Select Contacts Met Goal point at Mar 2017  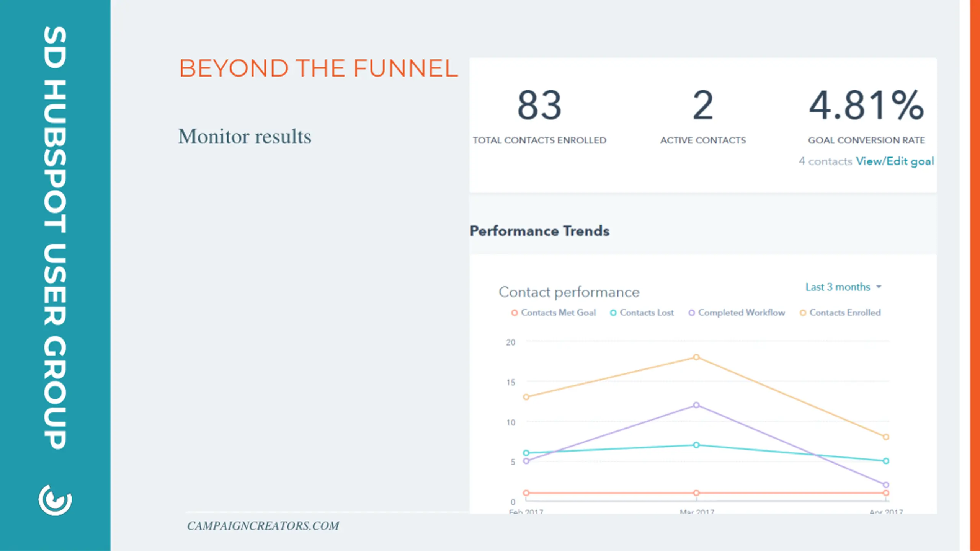tap(696, 493)
